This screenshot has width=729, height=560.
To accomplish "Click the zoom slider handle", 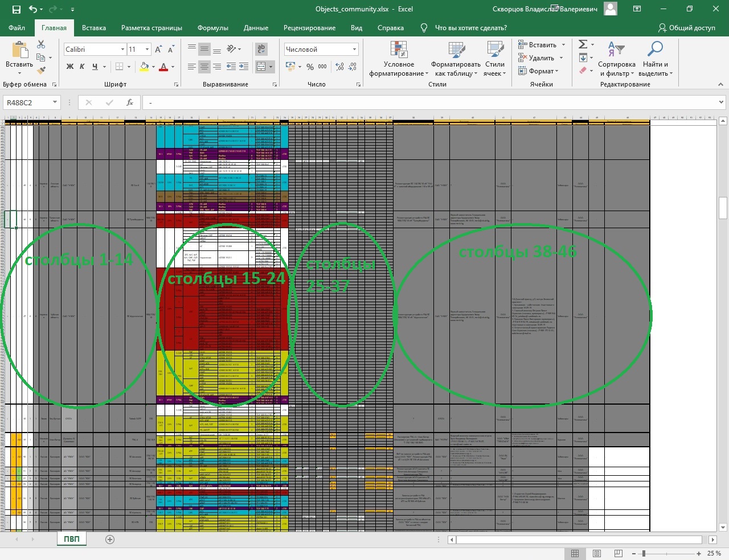I will (644, 553).
